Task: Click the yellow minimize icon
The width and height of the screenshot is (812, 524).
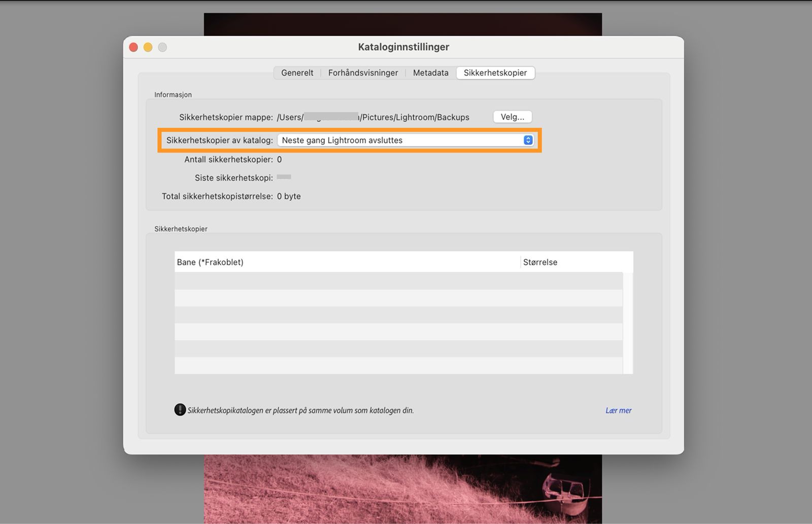Action: pos(148,47)
